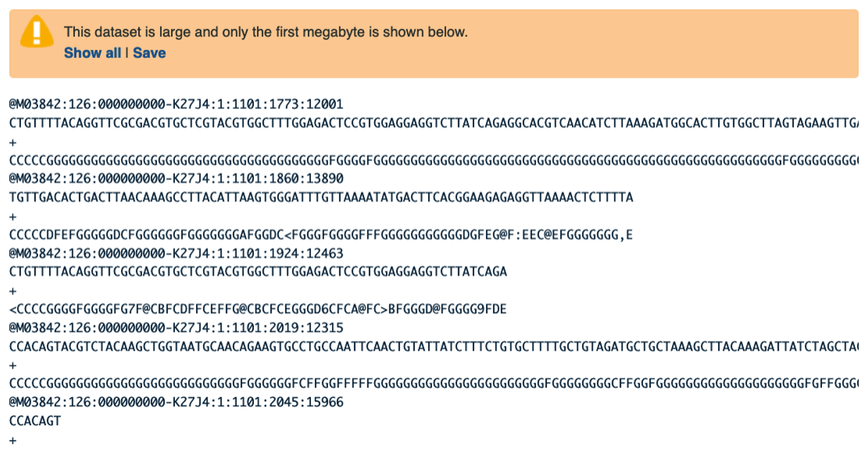
Task: Select read header ending 1924:12463
Action: 176,253
